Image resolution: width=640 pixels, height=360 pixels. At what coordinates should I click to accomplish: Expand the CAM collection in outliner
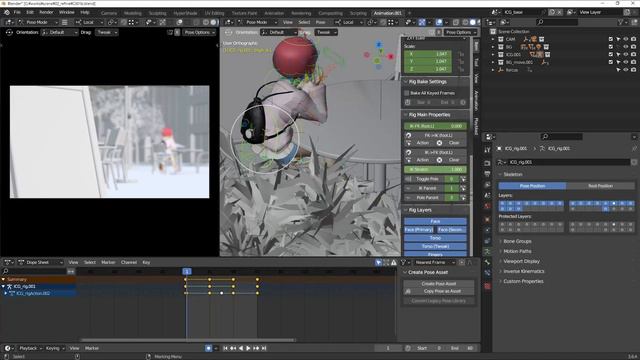[493, 39]
